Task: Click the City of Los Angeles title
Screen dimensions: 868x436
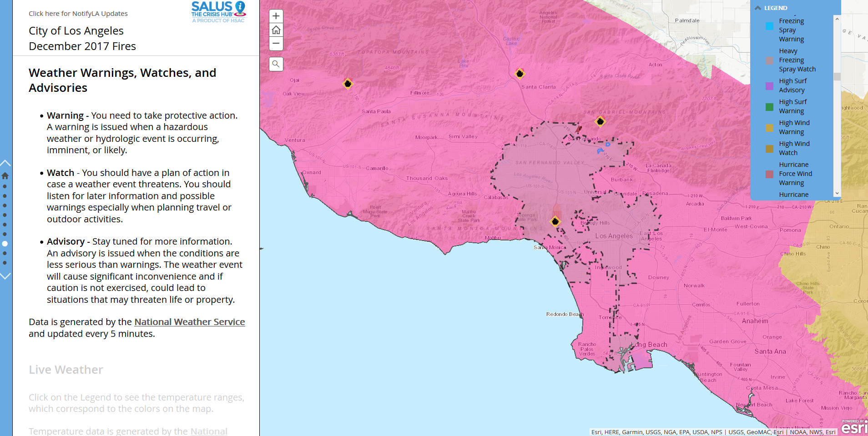Action: tap(76, 31)
